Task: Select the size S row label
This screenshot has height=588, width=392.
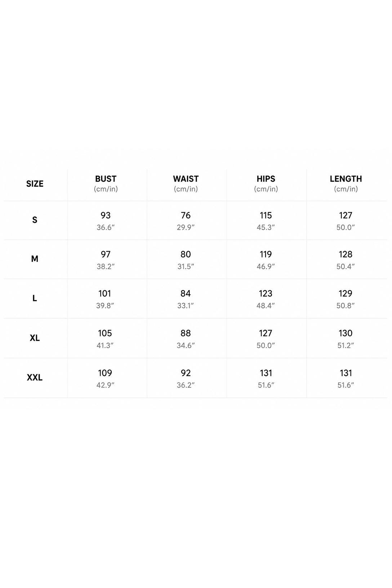Action: [x=35, y=220]
